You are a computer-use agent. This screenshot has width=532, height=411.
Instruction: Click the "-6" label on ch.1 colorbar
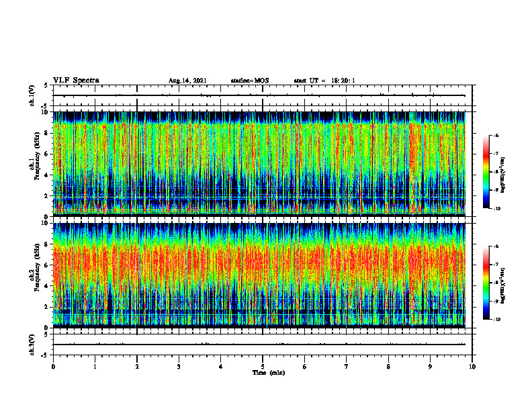[496, 136]
